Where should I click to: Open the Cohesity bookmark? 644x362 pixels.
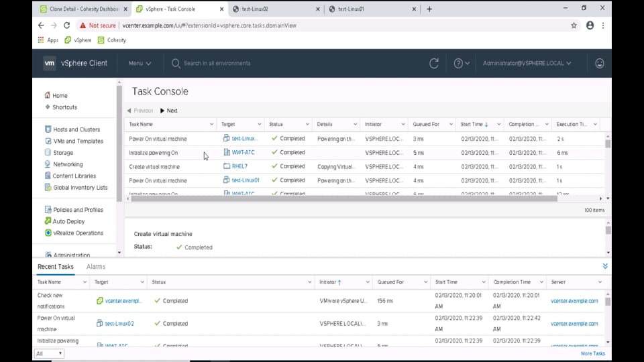tap(112, 40)
